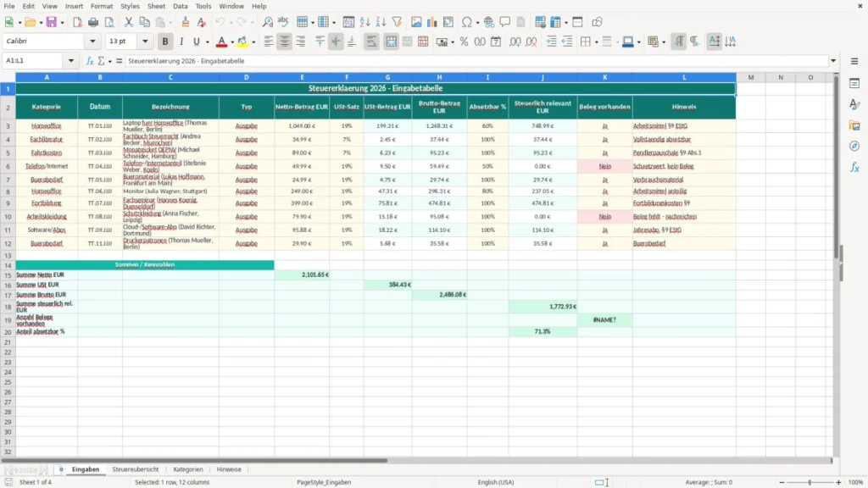Click the Copy icon
The width and height of the screenshot is (868, 488).
tap(144, 22)
